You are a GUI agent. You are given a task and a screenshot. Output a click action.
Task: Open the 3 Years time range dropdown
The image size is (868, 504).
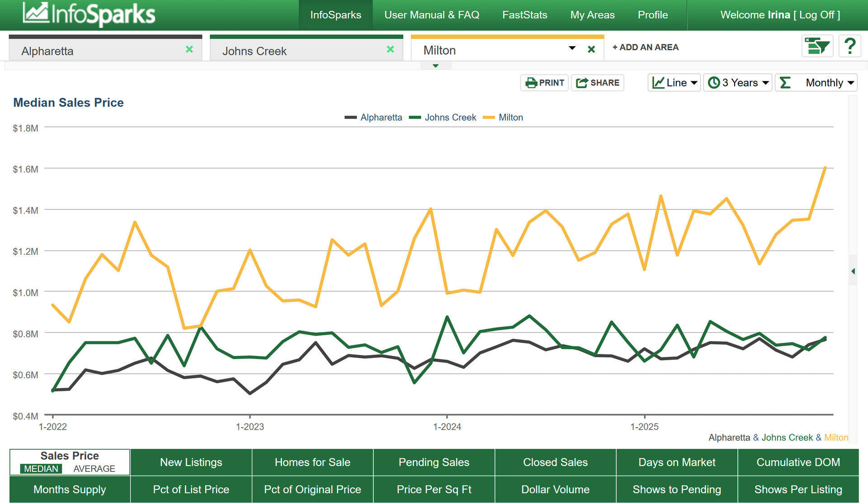click(737, 83)
